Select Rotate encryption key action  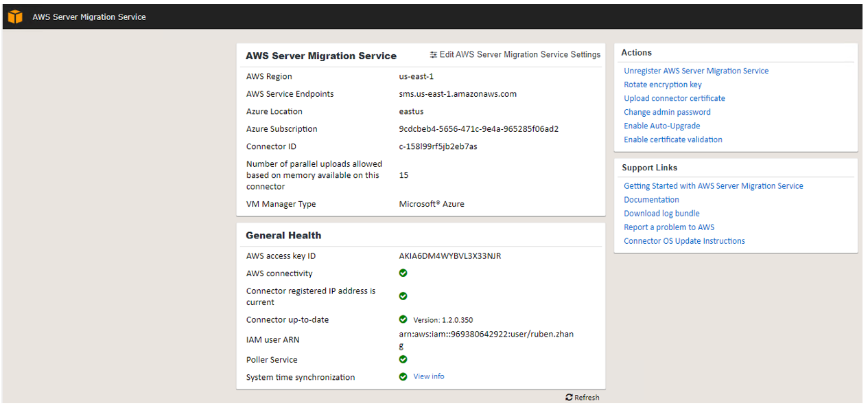(662, 84)
